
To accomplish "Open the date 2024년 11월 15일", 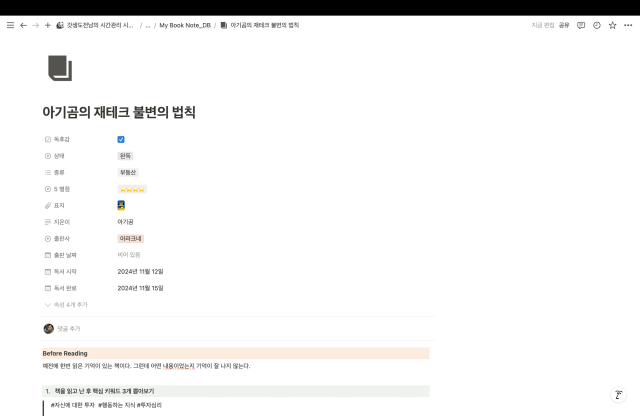I will coord(140,288).
